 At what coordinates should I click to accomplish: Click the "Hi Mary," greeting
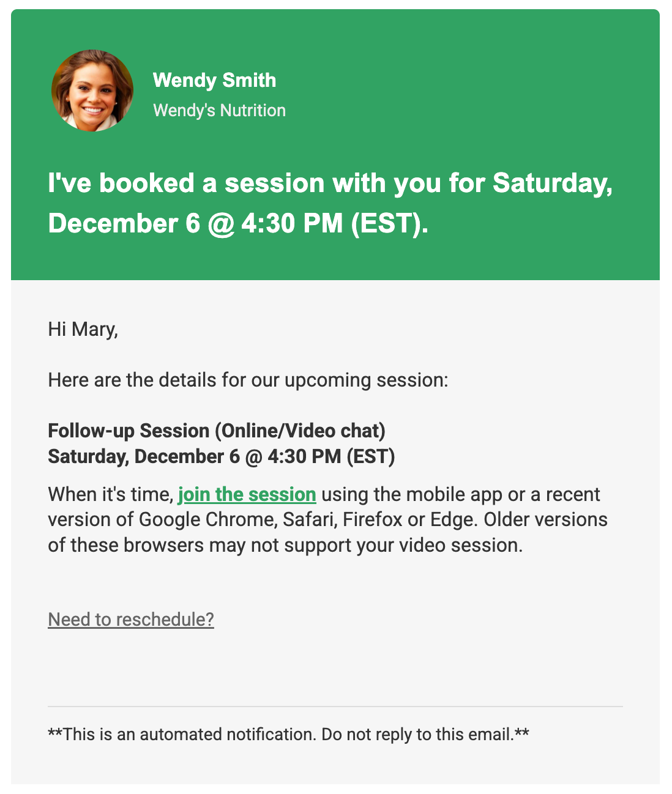pyautogui.click(x=83, y=329)
